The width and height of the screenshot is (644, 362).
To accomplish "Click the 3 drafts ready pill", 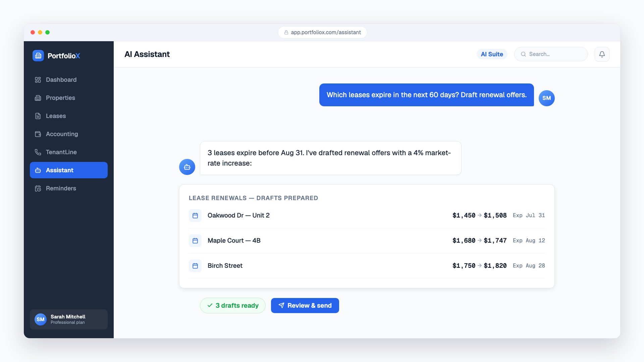I will (233, 305).
